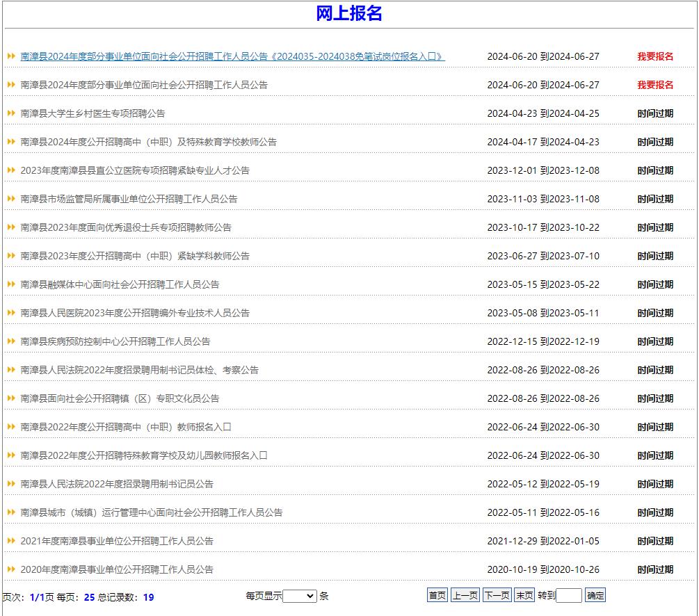Click the 上一页 previous page button
Viewport: 699px width, 616px height.
coord(465,596)
